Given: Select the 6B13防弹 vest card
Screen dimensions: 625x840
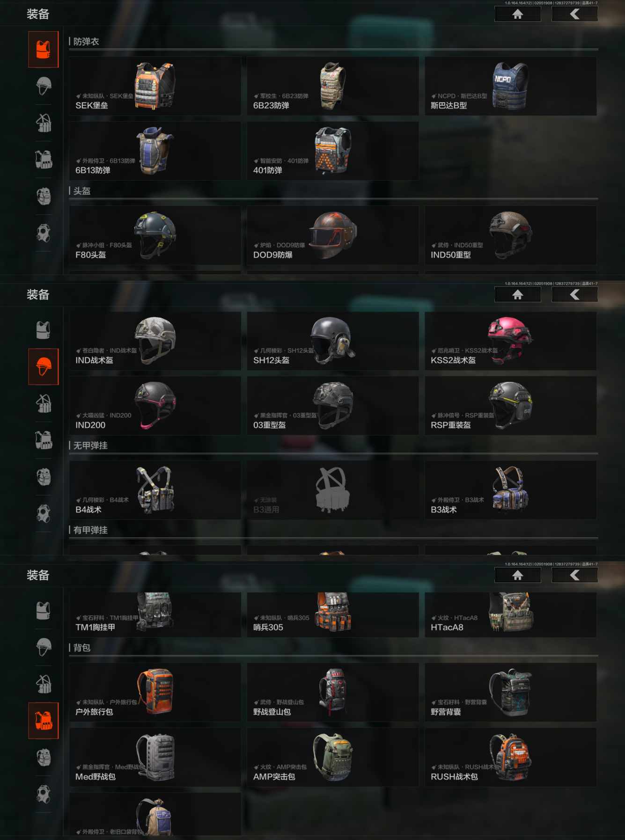Looking at the screenshot, I should pyautogui.click(x=155, y=151).
